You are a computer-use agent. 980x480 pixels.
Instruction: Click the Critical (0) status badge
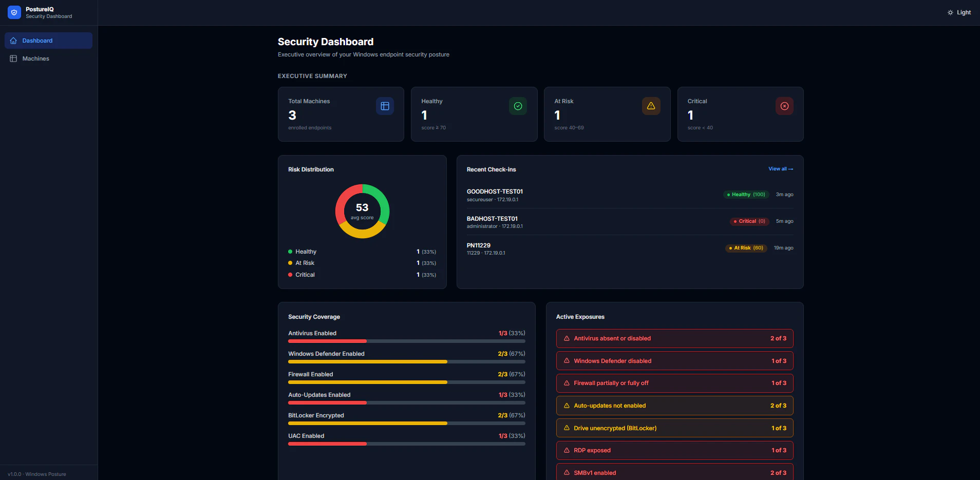pos(749,221)
